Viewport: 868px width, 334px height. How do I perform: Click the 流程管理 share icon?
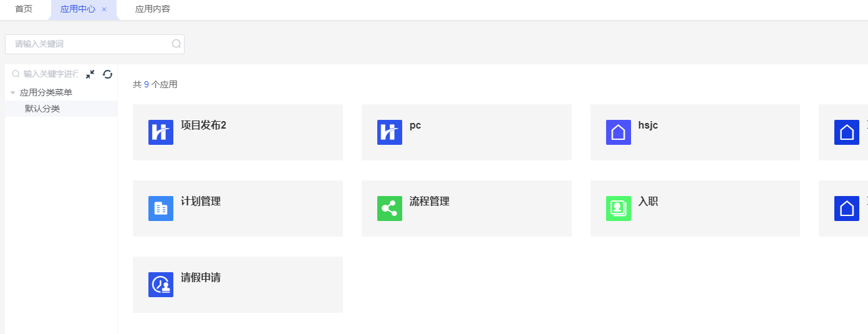[x=390, y=209]
